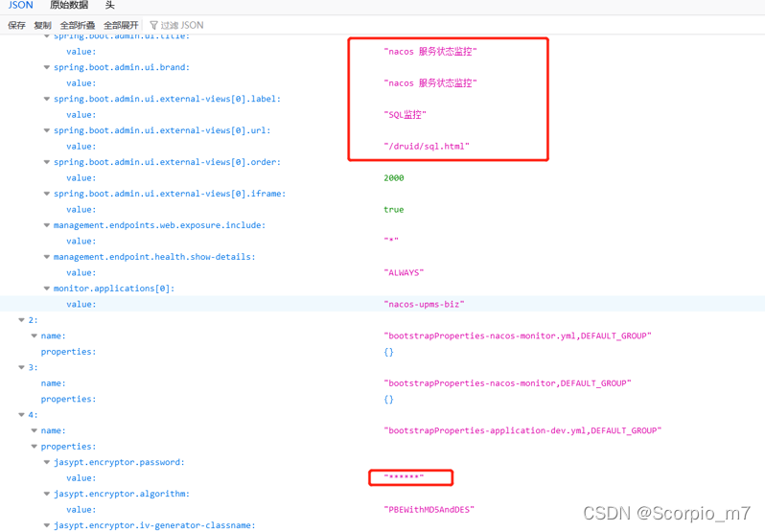Viewport: 765px width, 532px height.
Task: Collapse jasypt.encryptor.algorithm node
Action: pos(47,494)
